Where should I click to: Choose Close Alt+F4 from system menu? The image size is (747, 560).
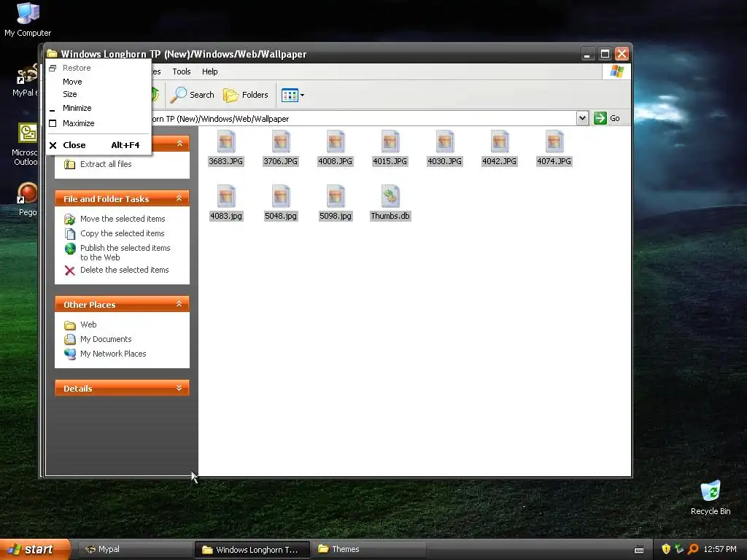point(98,145)
